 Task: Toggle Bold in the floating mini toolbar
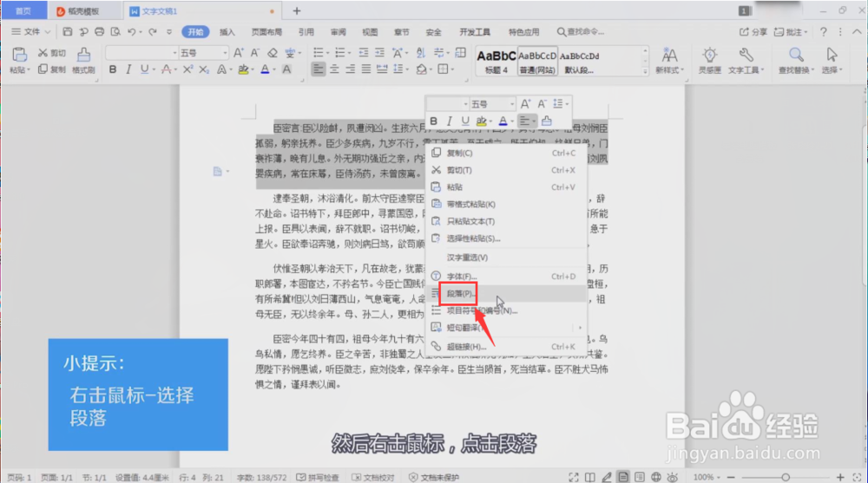coord(433,121)
